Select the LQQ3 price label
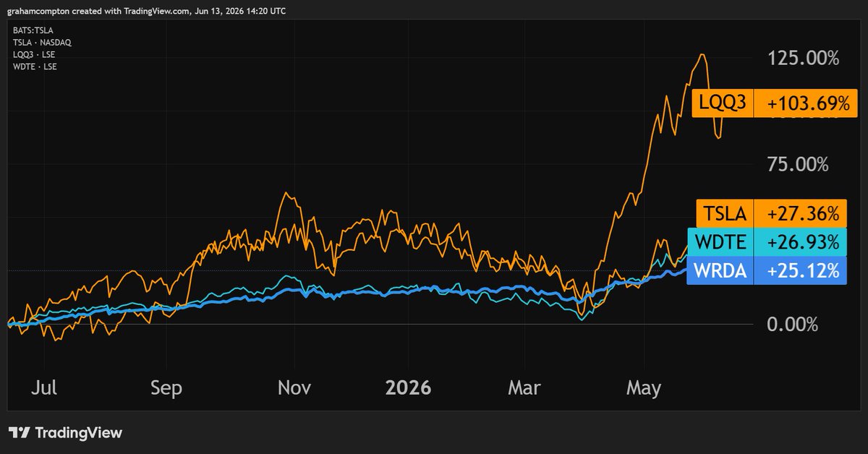 (723, 103)
